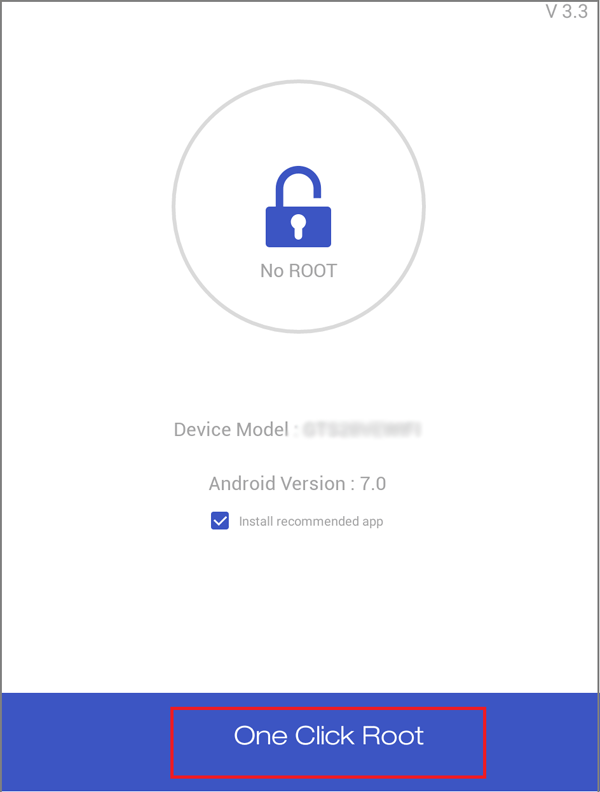
Task: Uncheck the Install recommended app checkbox
Action: pyautogui.click(x=220, y=521)
